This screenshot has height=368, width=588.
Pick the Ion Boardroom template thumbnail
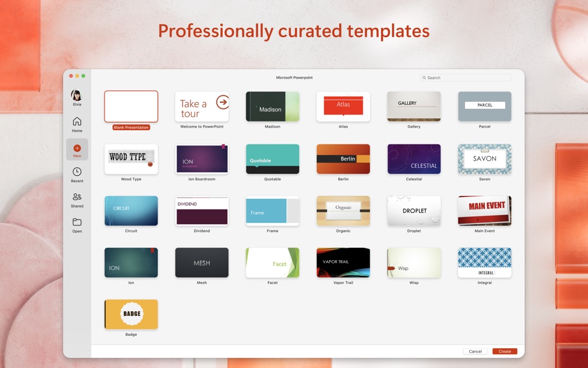click(202, 159)
